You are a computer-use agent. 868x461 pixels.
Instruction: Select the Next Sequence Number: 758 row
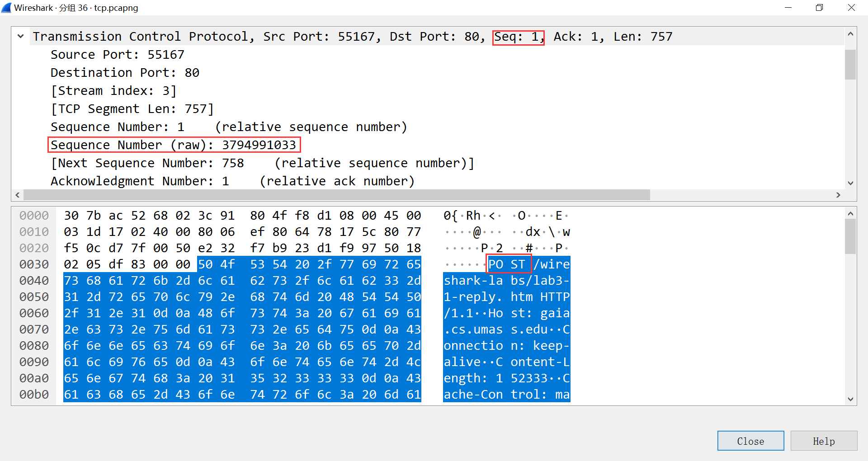tap(262, 163)
